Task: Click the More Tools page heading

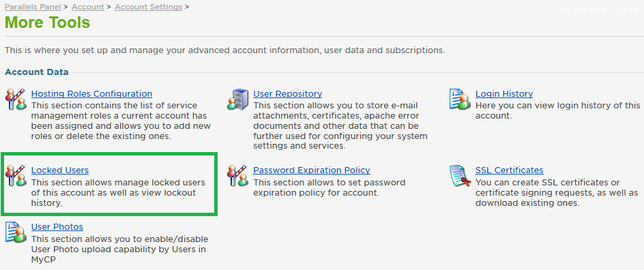Action: tap(47, 22)
